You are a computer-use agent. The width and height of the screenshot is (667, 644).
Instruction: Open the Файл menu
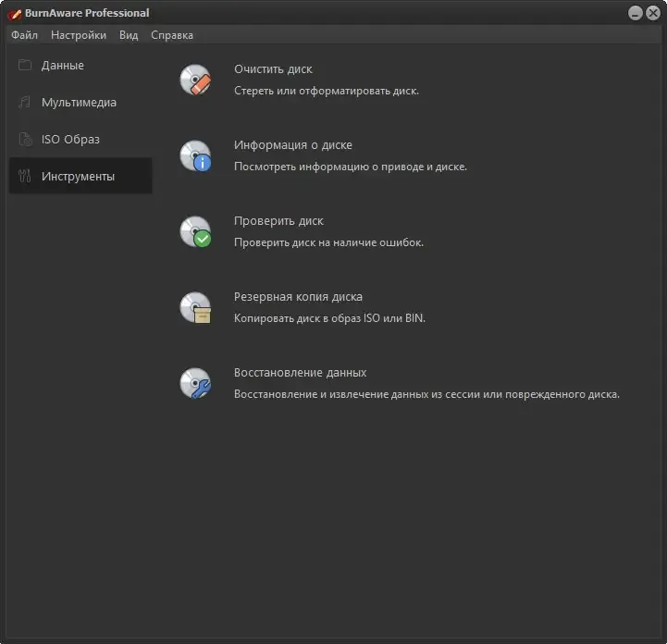click(24, 35)
